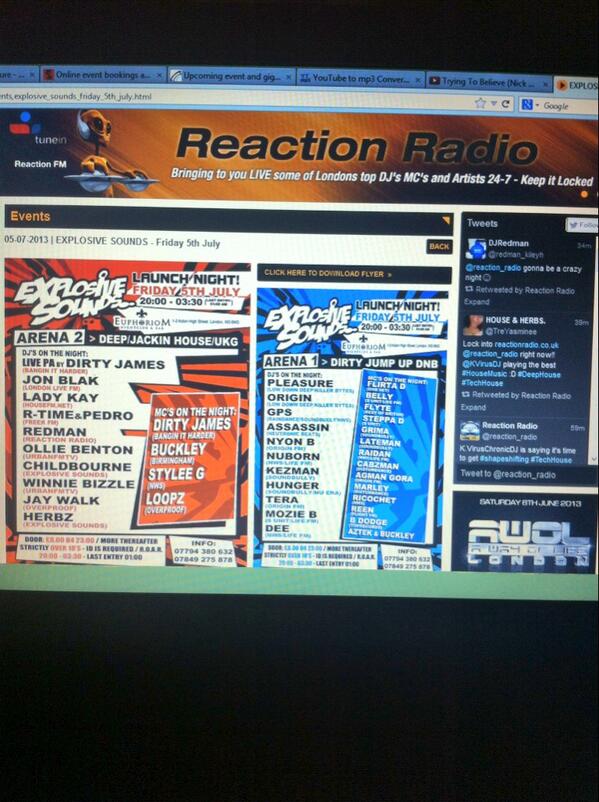Click the #DeepHouse hashtag
Screen dimensions: 599x802
pos(538,374)
